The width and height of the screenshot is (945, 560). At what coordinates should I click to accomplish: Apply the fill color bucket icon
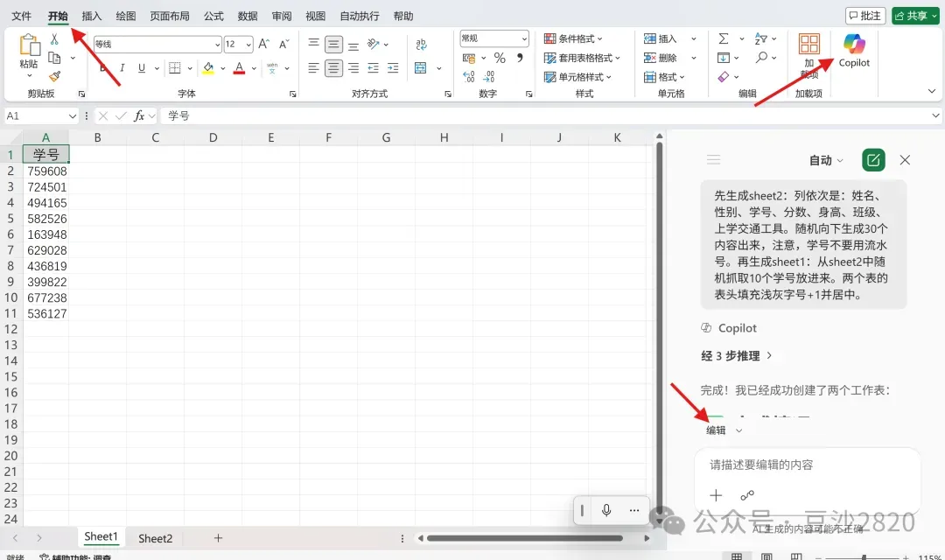tap(208, 68)
